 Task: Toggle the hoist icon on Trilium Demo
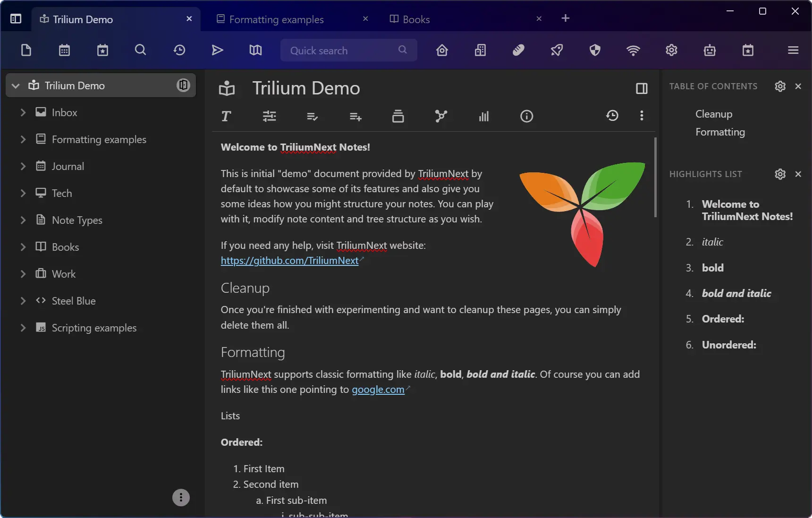click(x=183, y=85)
